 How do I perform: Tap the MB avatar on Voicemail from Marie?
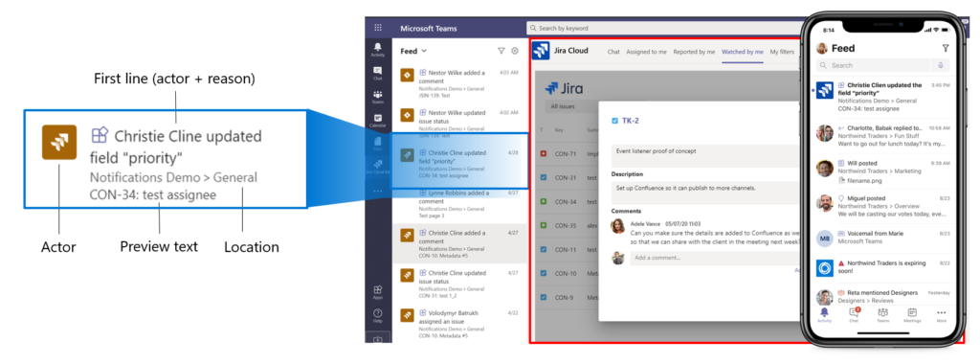tap(825, 238)
